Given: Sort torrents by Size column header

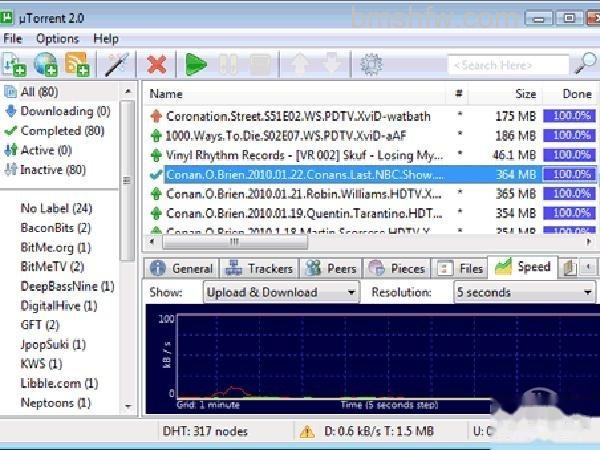Looking at the screenshot, I should click(x=505, y=94).
